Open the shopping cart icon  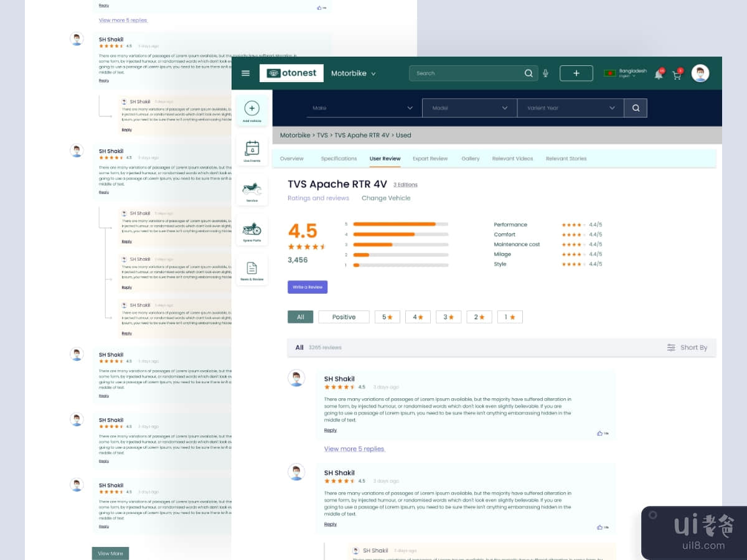(x=677, y=73)
